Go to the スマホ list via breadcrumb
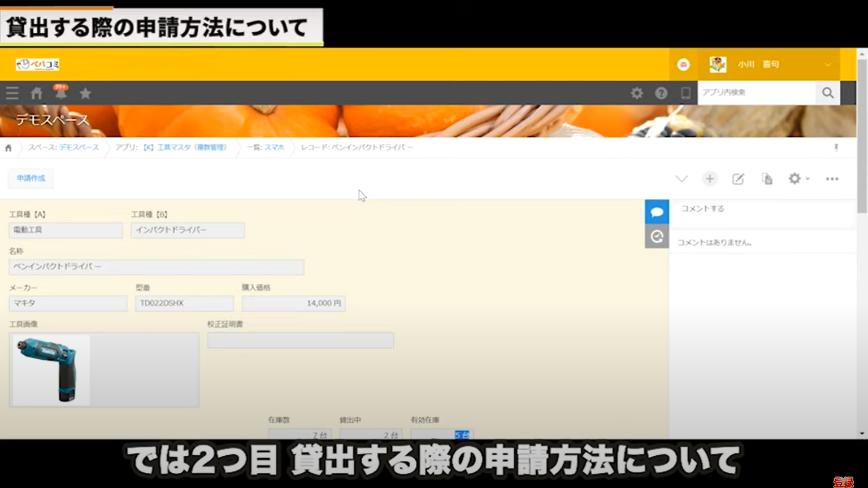Screen dimensions: 868x488 pyautogui.click(x=274, y=147)
